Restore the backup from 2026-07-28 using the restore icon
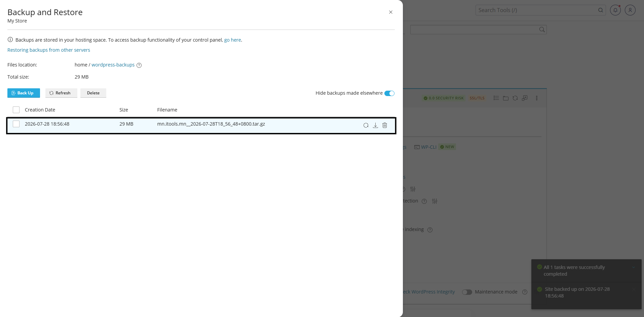Screen dimensions: 644x317 coord(366,125)
